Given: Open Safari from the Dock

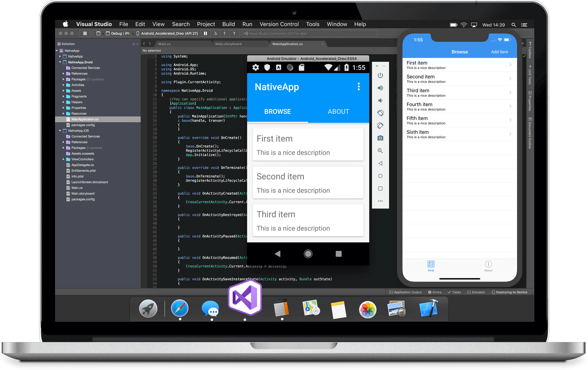Looking at the screenshot, I should click(180, 309).
